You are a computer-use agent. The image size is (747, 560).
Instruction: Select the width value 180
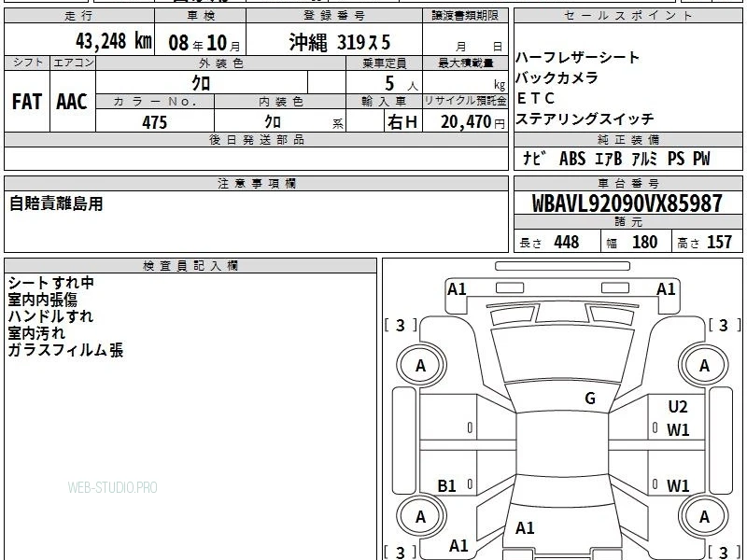[x=644, y=242]
